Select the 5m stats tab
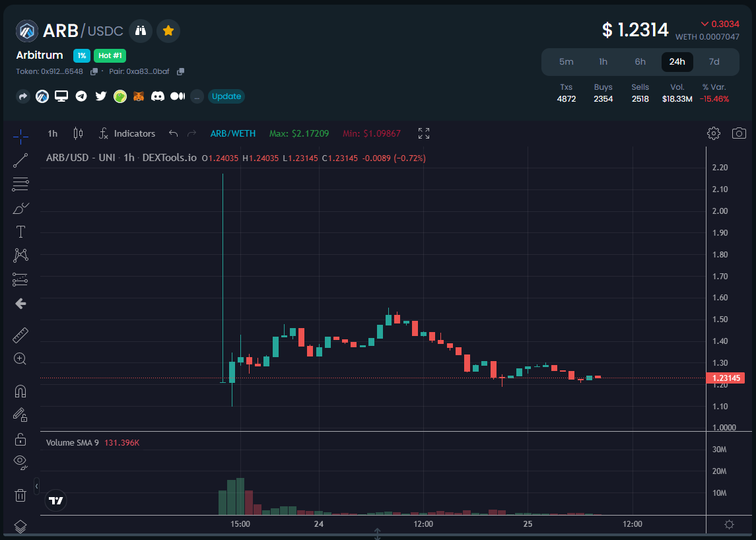756x540 pixels. click(567, 61)
